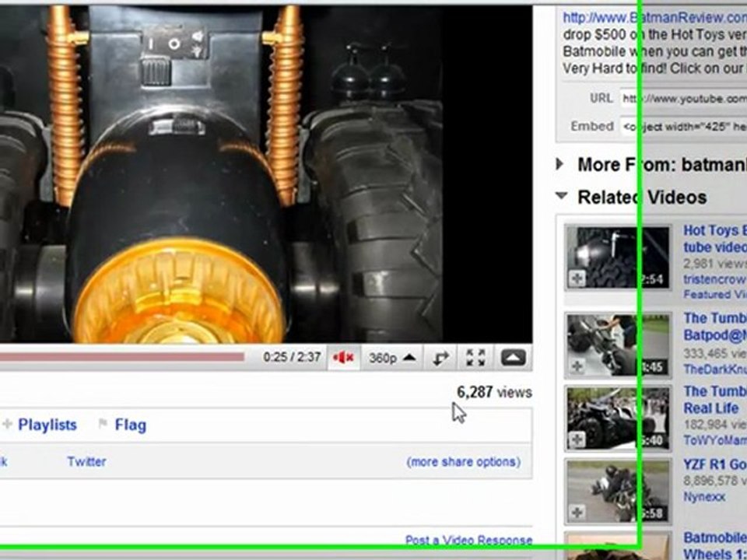Open the Tumbler Real Life video thumbnail
This screenshot has height=560, width=747.
(619, 418)
